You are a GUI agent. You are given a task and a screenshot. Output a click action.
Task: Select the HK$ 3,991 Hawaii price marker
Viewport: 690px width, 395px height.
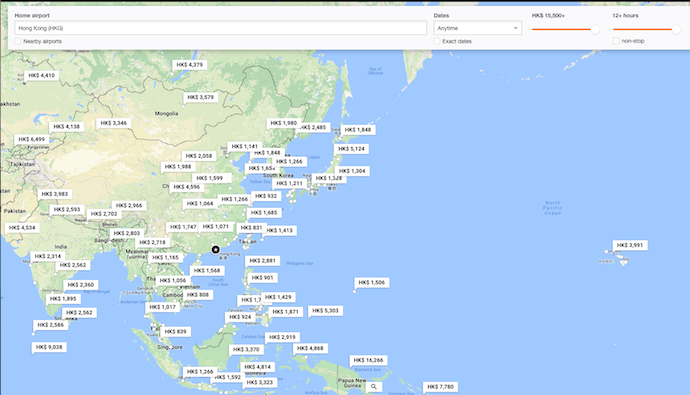click(x=630, y=245)
